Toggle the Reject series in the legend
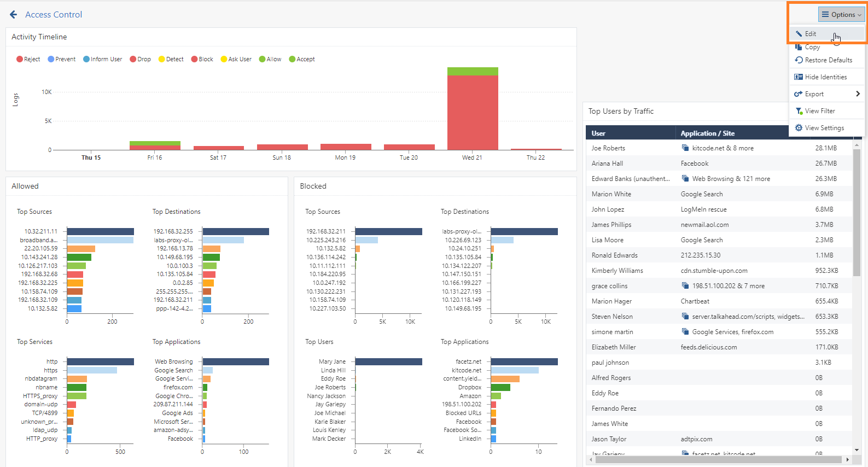Screen dimensions: 868x467 [x=28, y=59]
